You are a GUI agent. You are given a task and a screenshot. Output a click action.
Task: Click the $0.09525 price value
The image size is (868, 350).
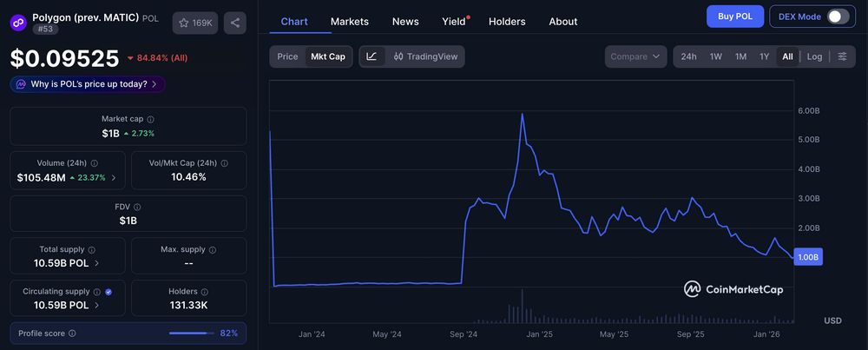pyautogui.click(x=65, y=59)
